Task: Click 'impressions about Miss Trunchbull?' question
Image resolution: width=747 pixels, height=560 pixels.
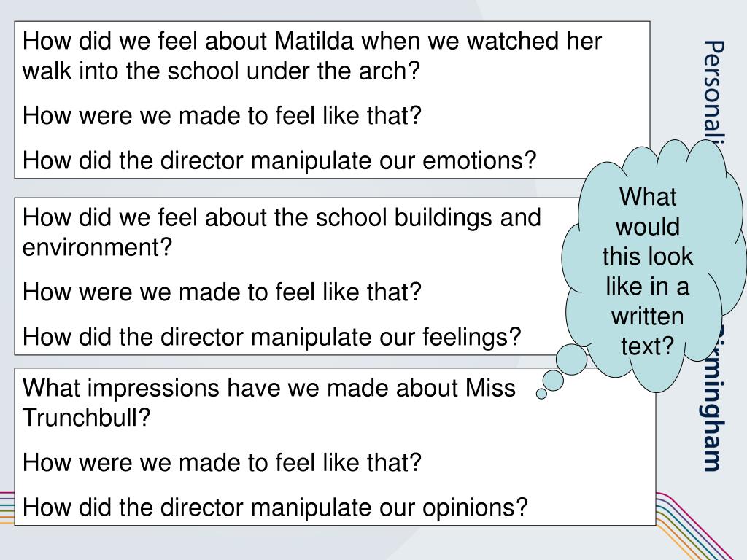Action: tap(268, 402)
